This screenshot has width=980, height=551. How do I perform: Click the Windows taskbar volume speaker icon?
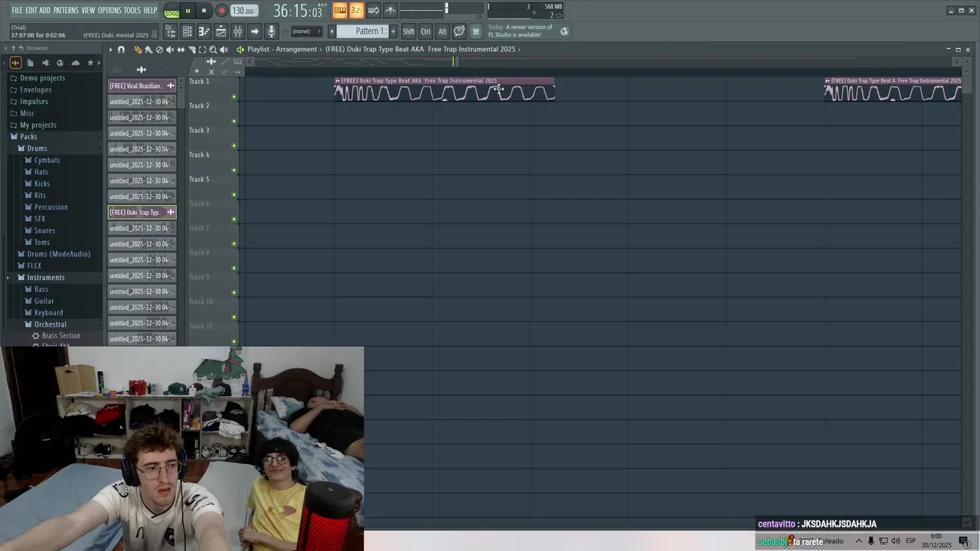click(896, 541)
